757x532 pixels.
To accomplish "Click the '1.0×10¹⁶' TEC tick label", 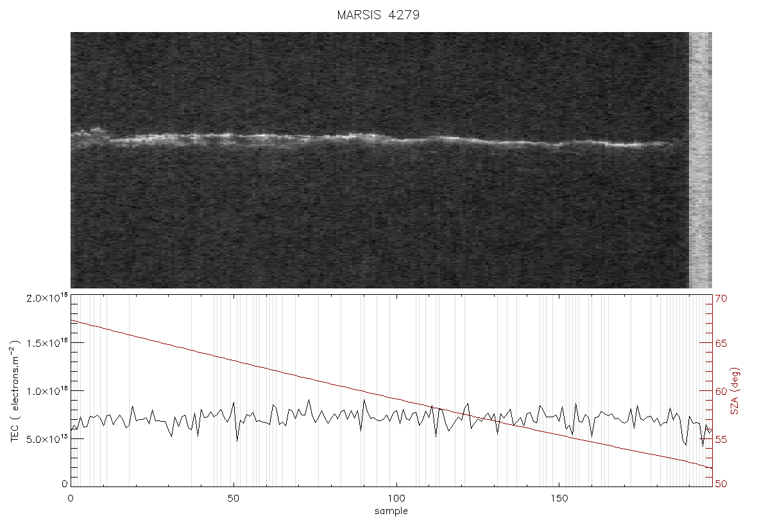I will tap(47, 391).
